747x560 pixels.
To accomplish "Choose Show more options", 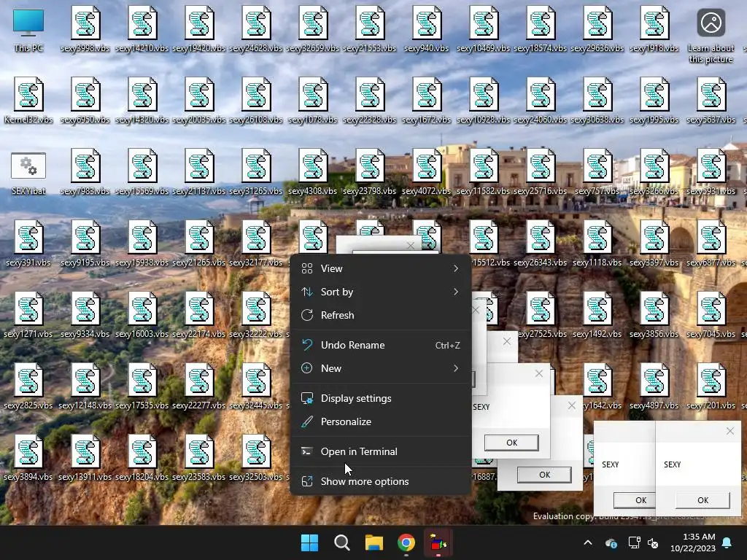I will pyautogui.click(x=380, y=481).
